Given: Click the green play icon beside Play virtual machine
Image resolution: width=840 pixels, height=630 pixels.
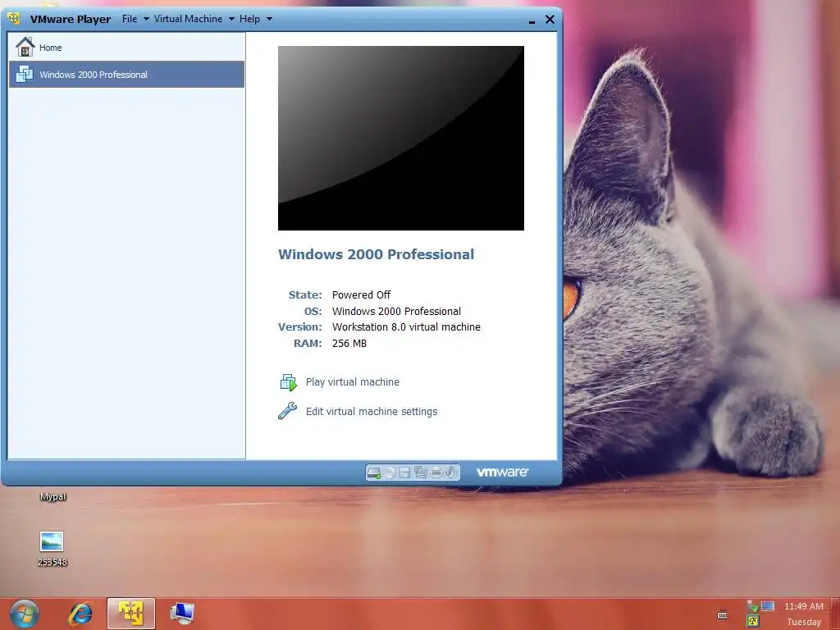Looking at the screenshot, I should click(288, 382).
